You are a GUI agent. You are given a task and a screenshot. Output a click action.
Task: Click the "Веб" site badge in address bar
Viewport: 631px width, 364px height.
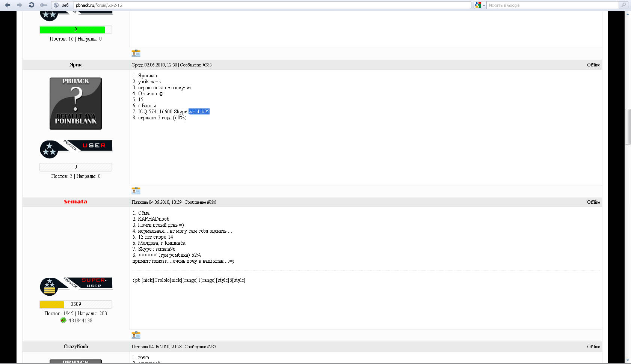pos(61,5)
